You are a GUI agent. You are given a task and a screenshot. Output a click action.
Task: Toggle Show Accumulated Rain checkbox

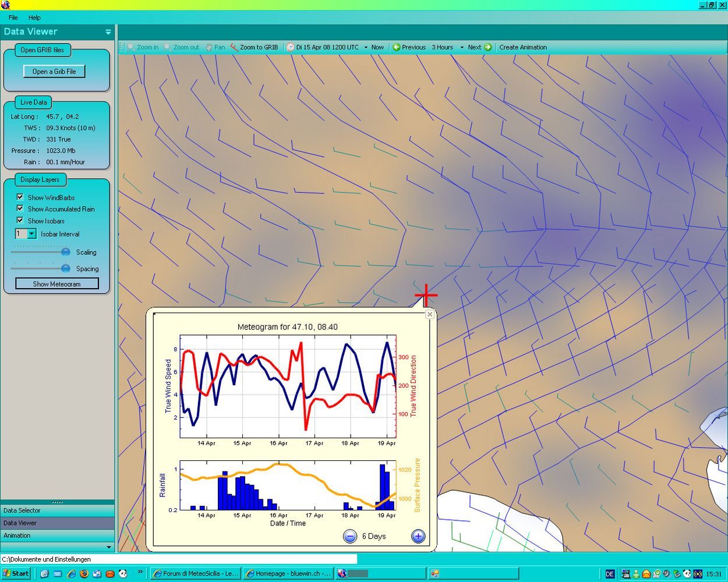tap(20, 208)
